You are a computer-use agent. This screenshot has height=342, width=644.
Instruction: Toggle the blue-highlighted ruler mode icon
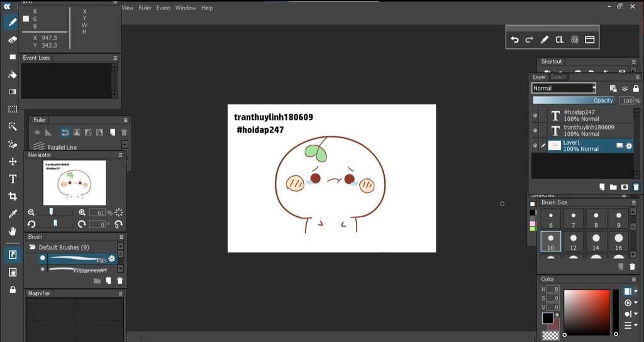pos(65,132)
